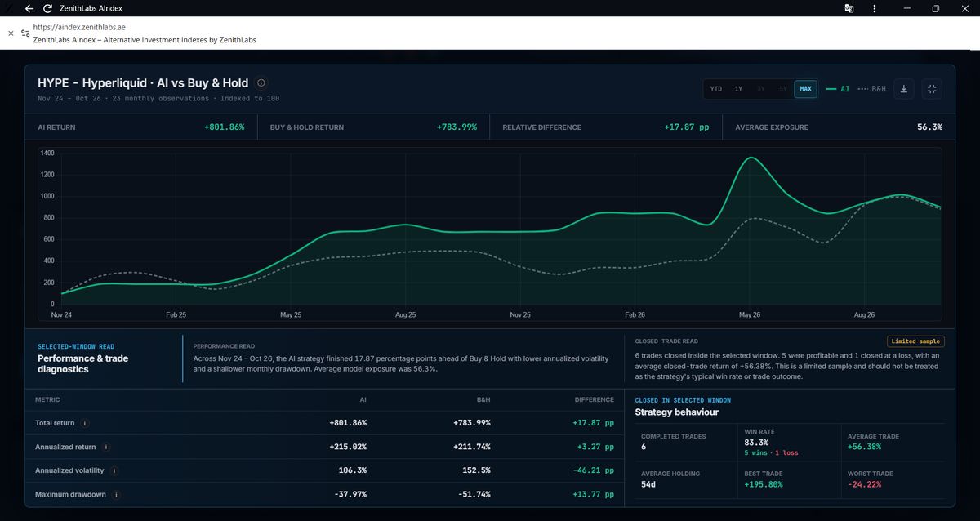980x521 pixels.
Task: Click the average trade value +56.38%
Action: click(x=865, y=447)
